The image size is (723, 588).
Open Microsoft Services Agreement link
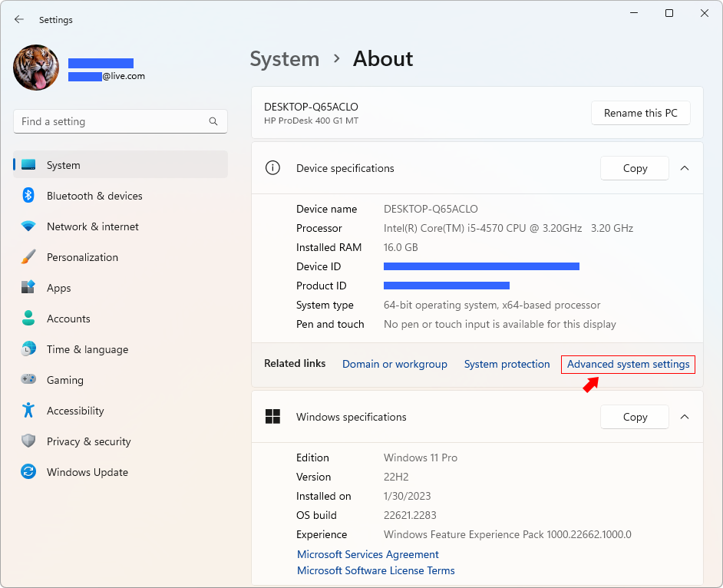click(x=368, y=554)
